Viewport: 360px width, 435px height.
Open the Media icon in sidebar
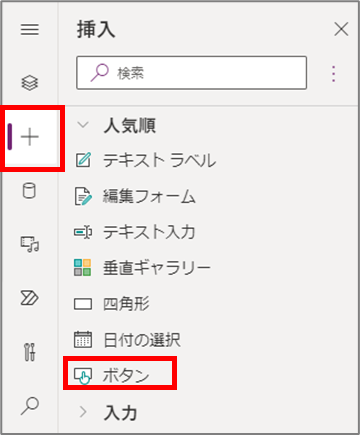[30, 244]
